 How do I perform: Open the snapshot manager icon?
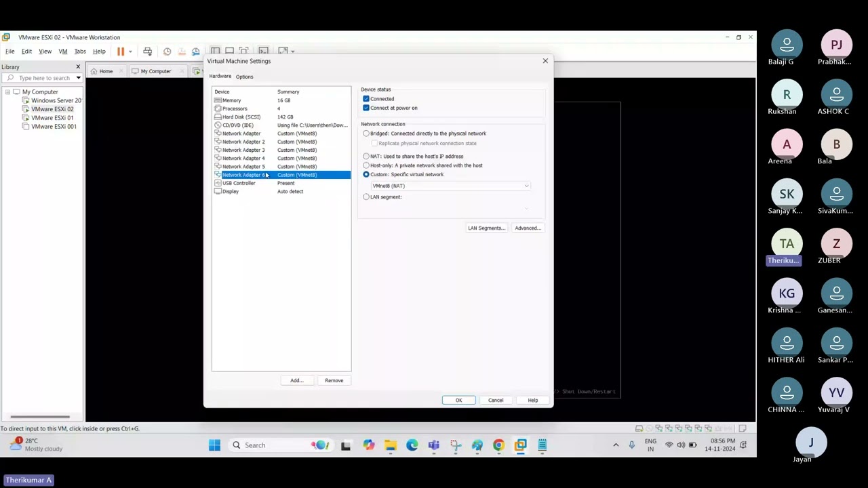[196, 52]
